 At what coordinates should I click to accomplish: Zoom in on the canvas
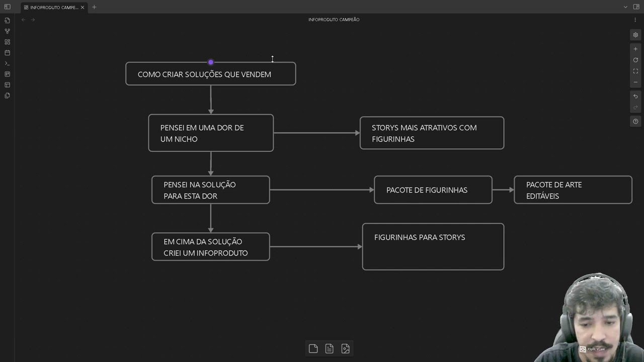click(x=635, y=49)
